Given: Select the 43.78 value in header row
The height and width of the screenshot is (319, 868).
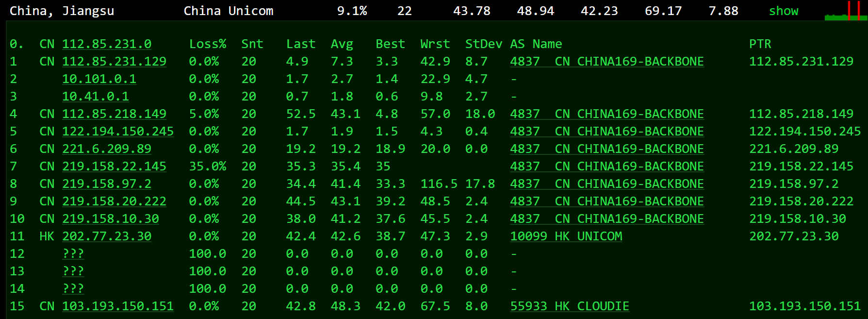Looking at the screenshot, I should pyautogui.click(x=472, y=11).
